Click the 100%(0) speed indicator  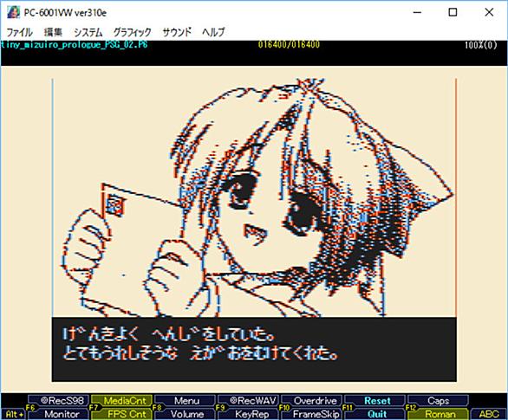tap(481, 45)
